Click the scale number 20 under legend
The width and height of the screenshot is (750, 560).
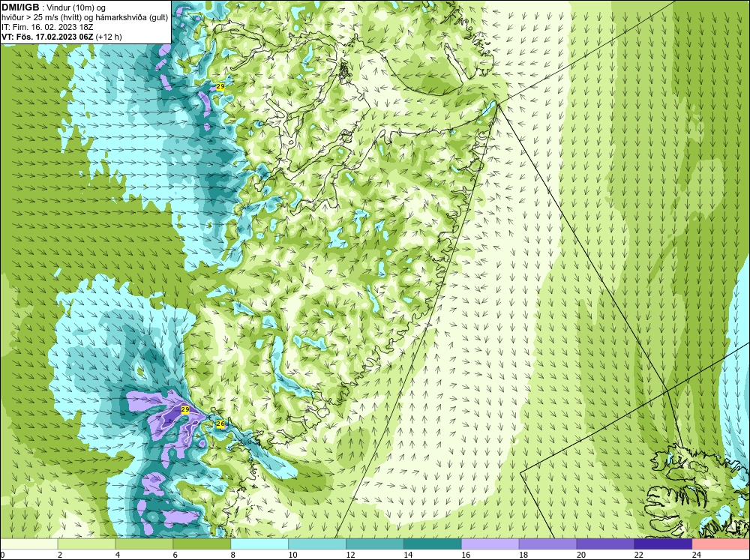580,555
